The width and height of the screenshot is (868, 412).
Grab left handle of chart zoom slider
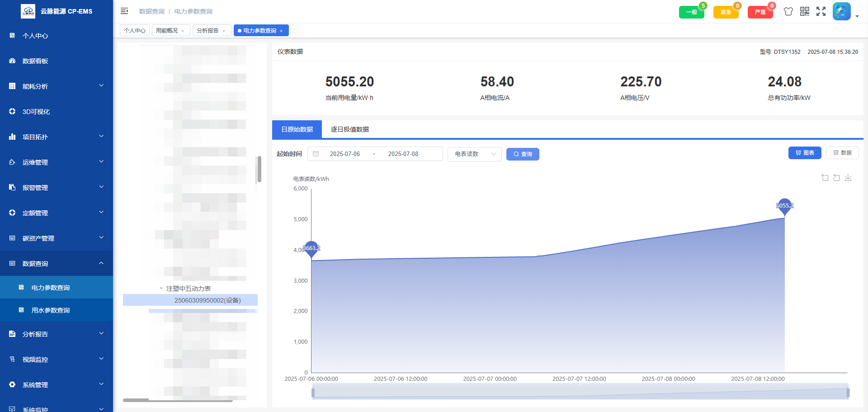313,392
